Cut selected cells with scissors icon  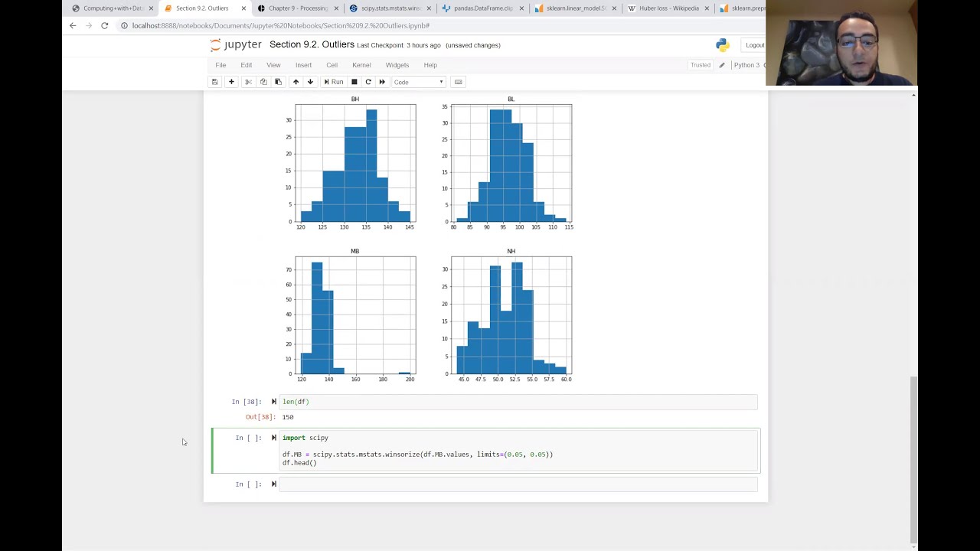click(248, 82)
